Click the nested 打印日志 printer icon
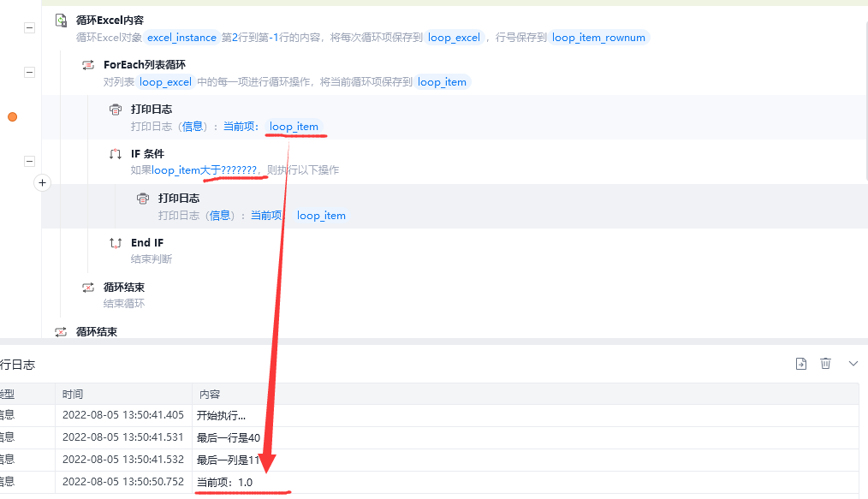 point(143,199)
